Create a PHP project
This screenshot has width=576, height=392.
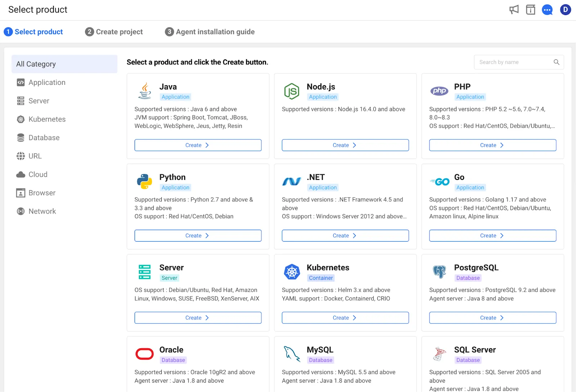(x=492, y=145)
